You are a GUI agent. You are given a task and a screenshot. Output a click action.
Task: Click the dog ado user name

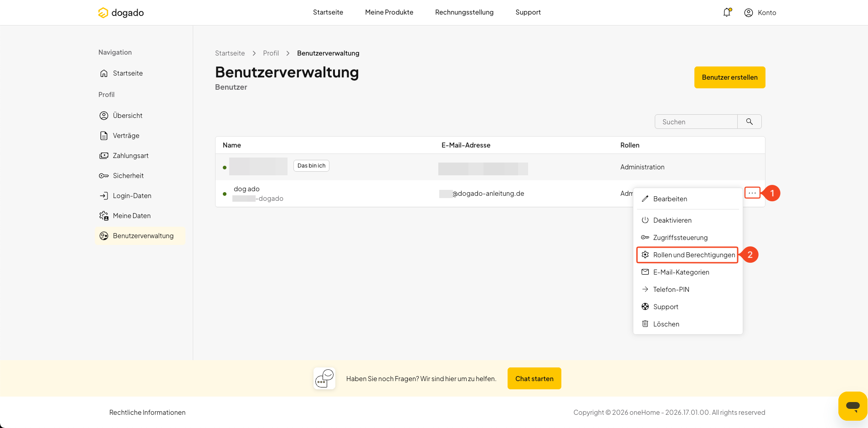pos(247,189)
